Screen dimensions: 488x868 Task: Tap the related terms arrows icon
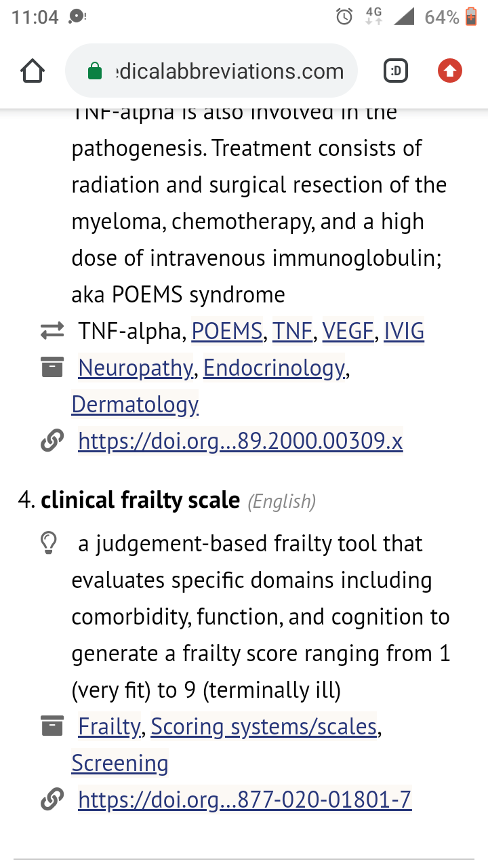52,331
